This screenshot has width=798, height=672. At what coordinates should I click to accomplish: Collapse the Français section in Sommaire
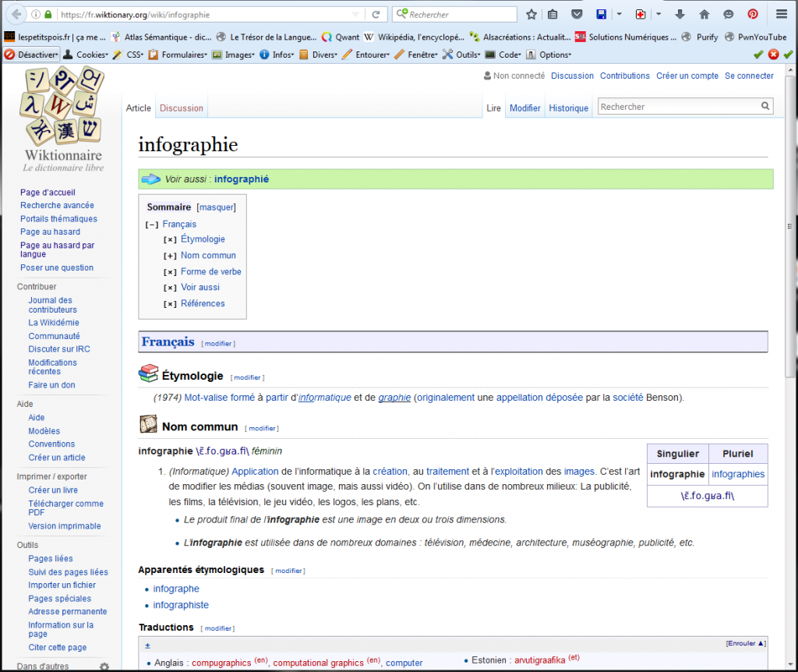coord(151,225)
